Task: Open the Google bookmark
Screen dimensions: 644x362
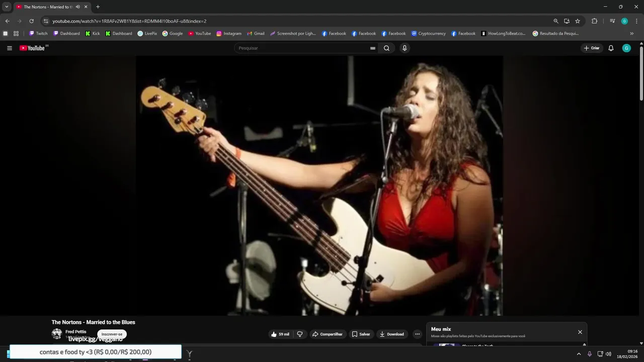Action: pos(173,34)
